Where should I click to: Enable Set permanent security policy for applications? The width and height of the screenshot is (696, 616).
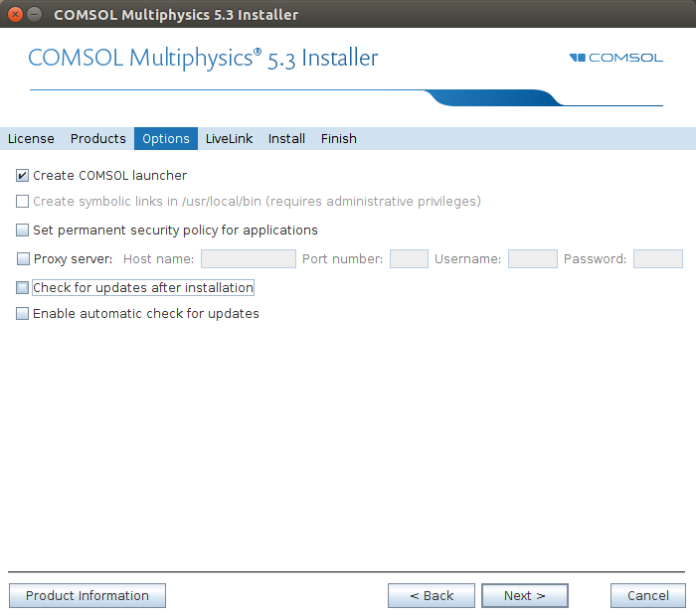[x=23, y=231]
